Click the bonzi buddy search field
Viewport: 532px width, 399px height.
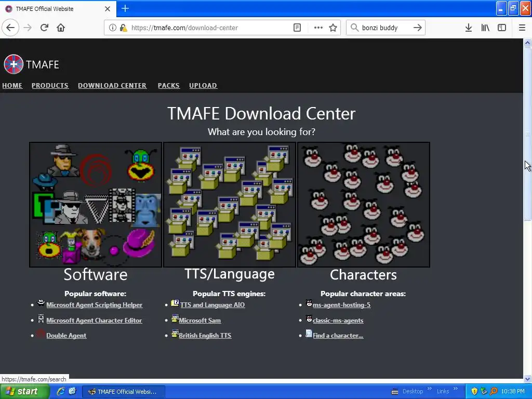pos(386,28)
